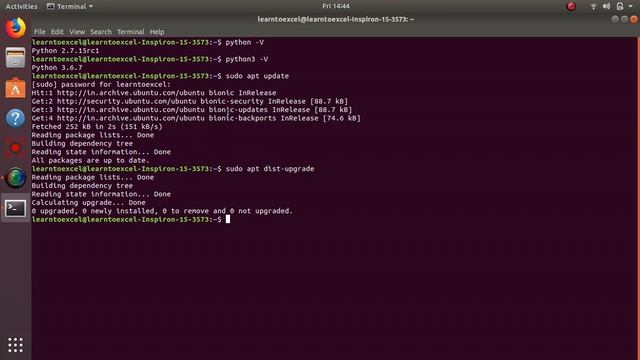Image resolution: width=640 pixels, height=360 pixels.
Task: Click '0 upgraded, 0 newly installed' summary line
Action: [x=162, y=211]
